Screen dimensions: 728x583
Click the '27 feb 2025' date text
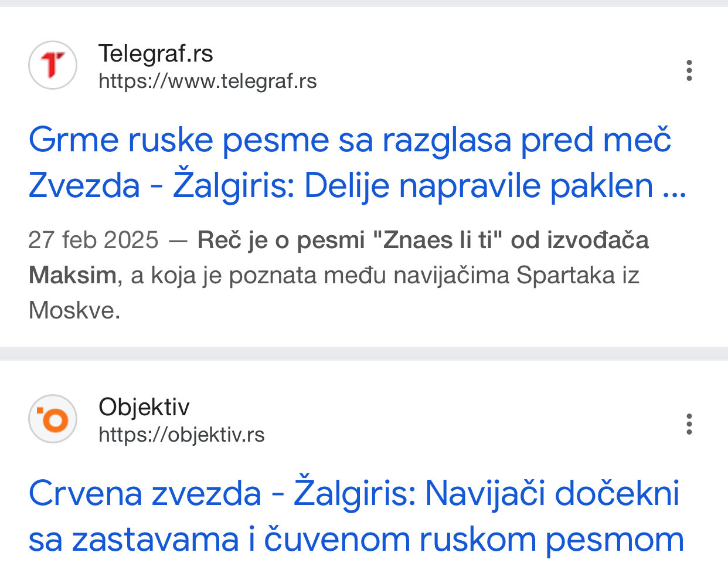click(x=93, y=240)
